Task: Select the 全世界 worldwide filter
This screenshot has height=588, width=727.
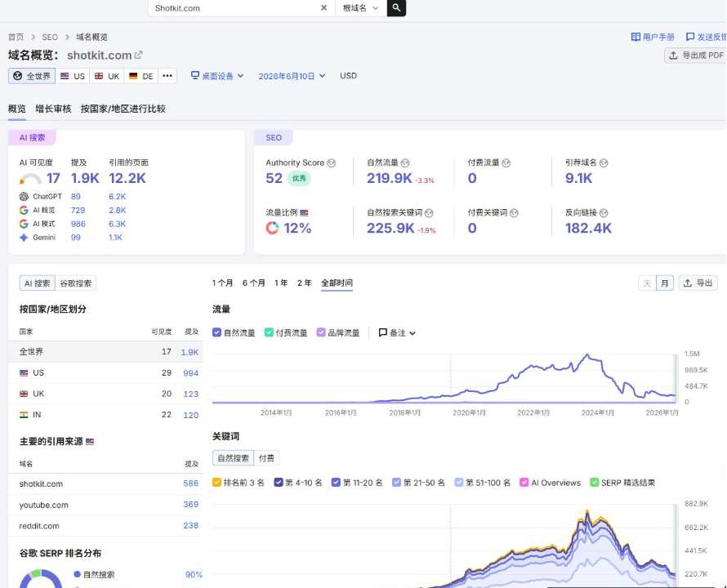Action: [x=32, y=76]
